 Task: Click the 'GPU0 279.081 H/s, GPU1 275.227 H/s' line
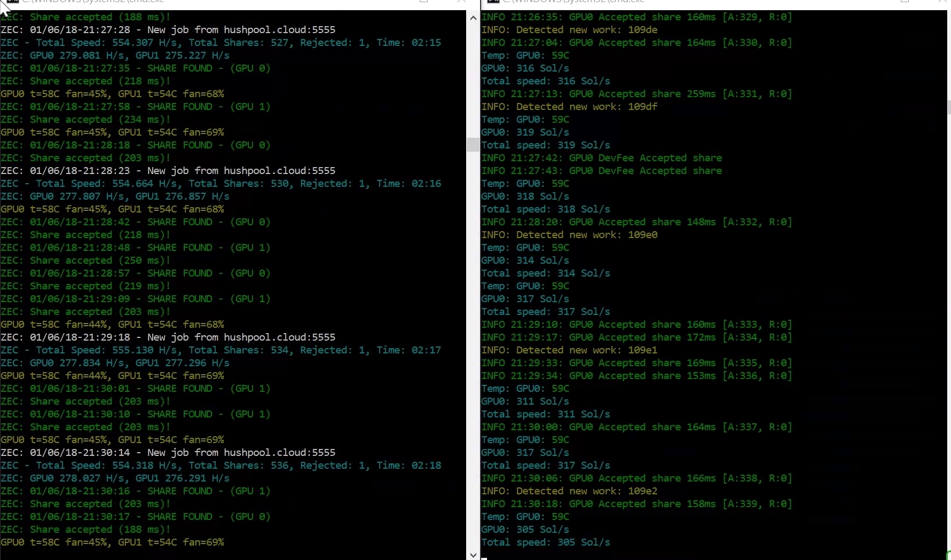(x=115, y=56)
